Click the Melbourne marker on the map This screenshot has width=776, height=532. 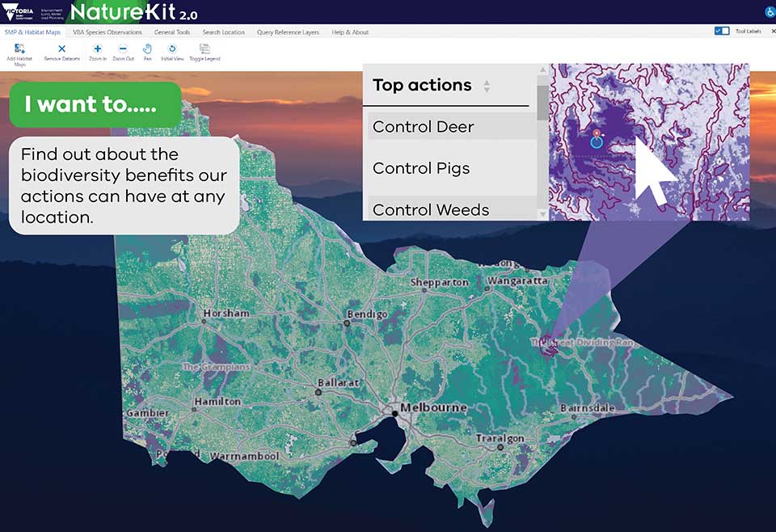pyautogui.click(x=394, y=413)
